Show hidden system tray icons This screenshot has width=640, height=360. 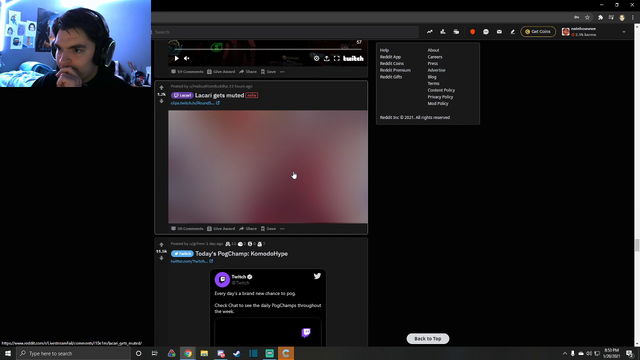point(565,353)
